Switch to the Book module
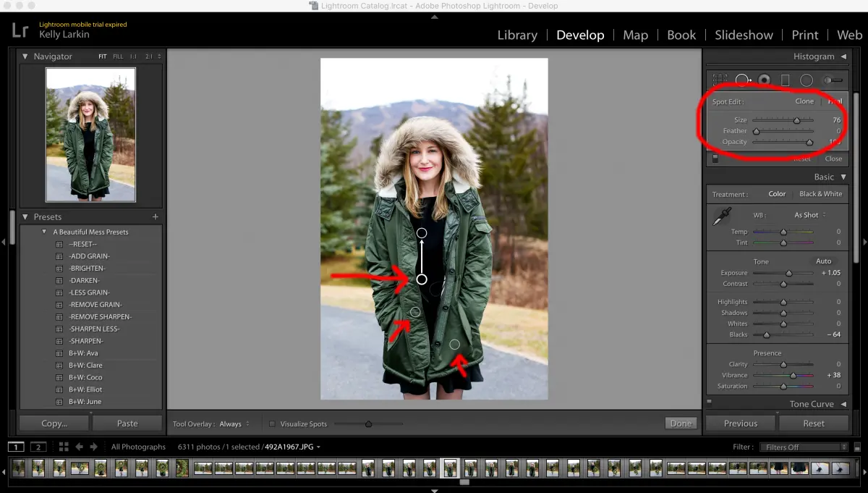 coord(681,35)
